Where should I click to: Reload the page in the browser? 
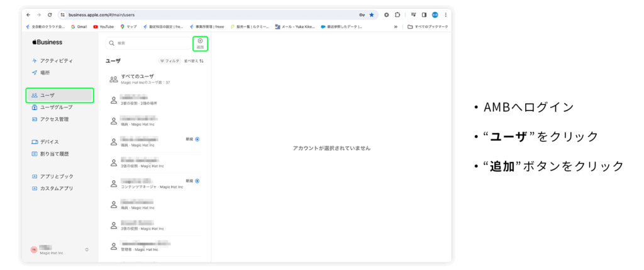(x=49, y=14)
